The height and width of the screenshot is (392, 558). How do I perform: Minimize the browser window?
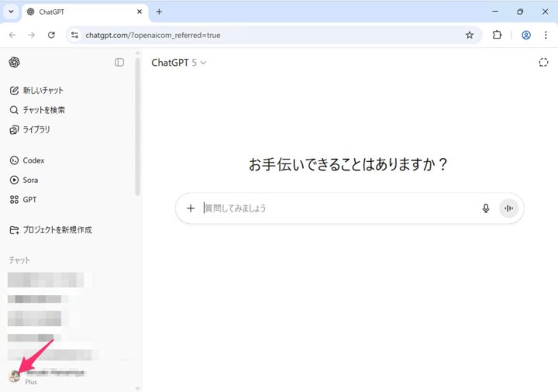pyautogui.click(x=495, y=12)
